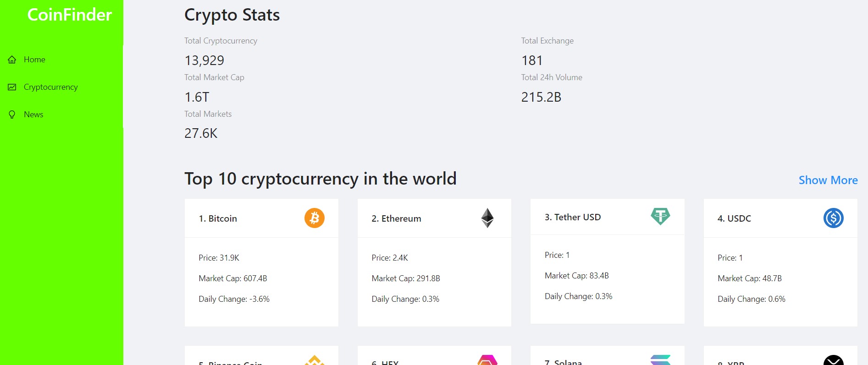The image size is (868, 365).
Task: Open the Home menu item
Action: coord(34,60)
